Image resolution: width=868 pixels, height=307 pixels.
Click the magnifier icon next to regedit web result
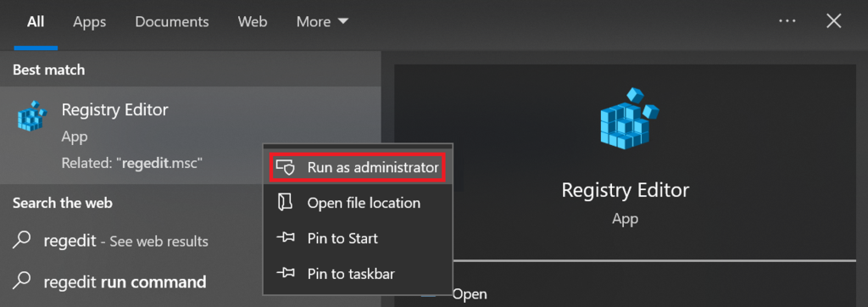click(21, 240)
